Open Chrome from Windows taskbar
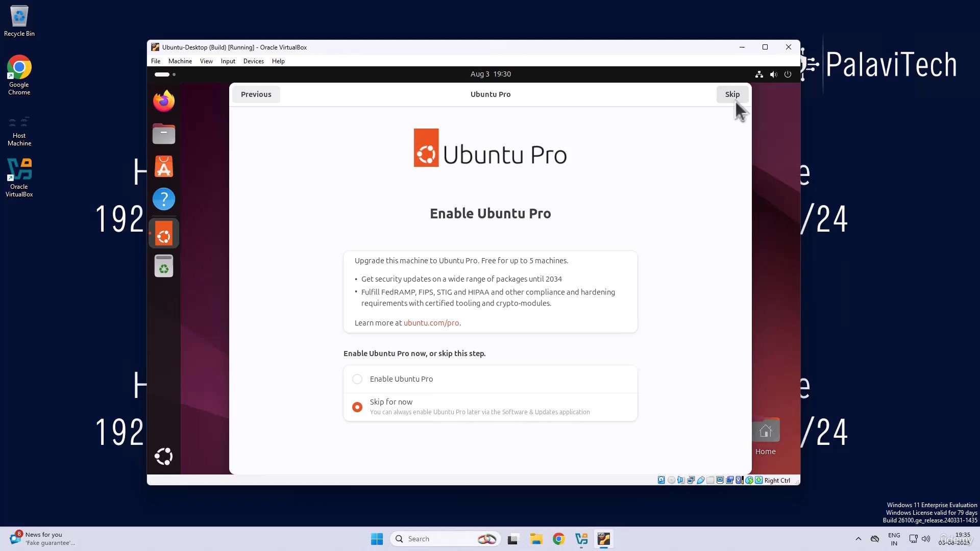Screen dimensions: 980x551 tap(559, 539)
